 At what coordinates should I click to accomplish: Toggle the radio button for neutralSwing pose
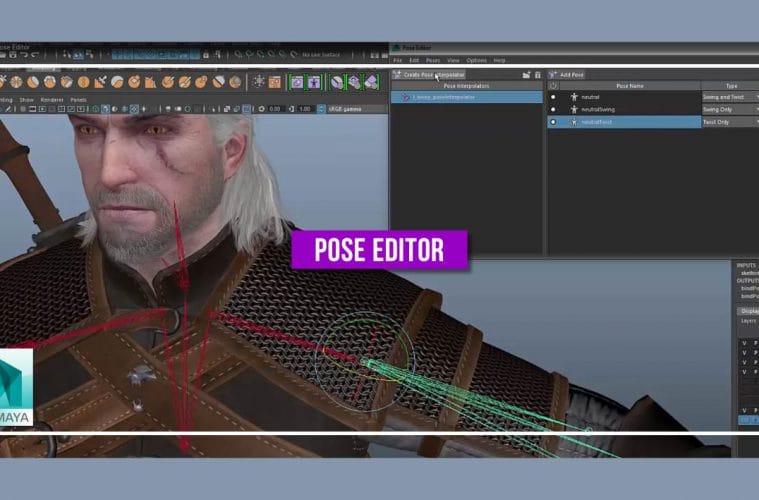tap(553, 109)
